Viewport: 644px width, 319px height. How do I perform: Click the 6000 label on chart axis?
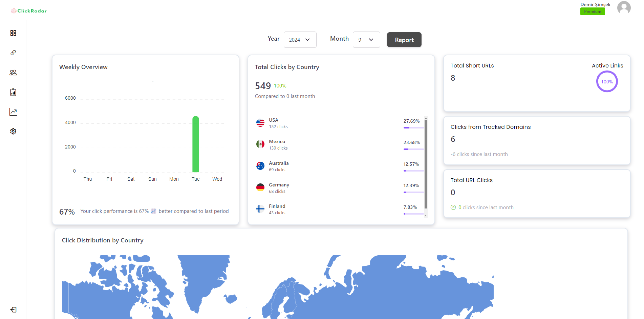point(70,98)
